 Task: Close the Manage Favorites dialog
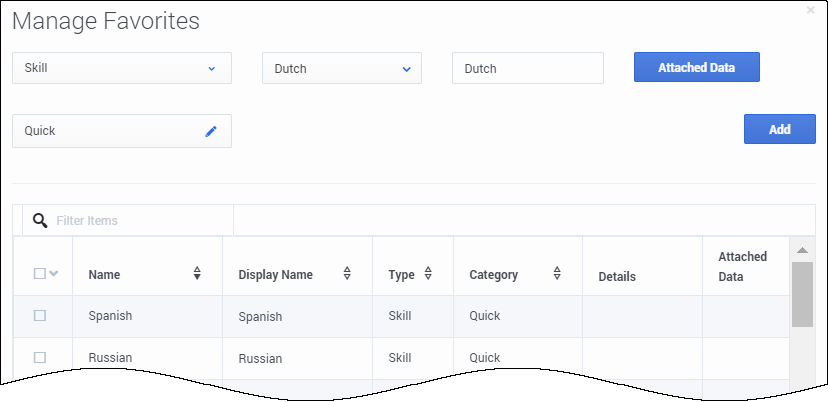tap(811, 10)
